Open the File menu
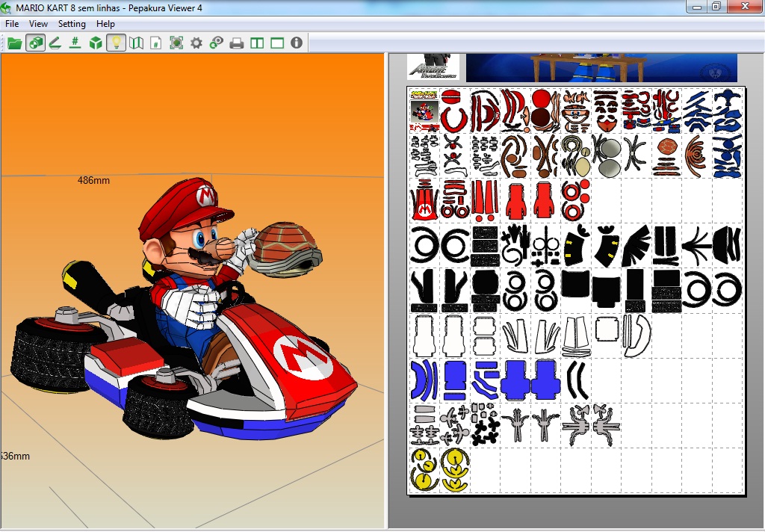The height and width of the screenshot is (532, 765). 11,23
